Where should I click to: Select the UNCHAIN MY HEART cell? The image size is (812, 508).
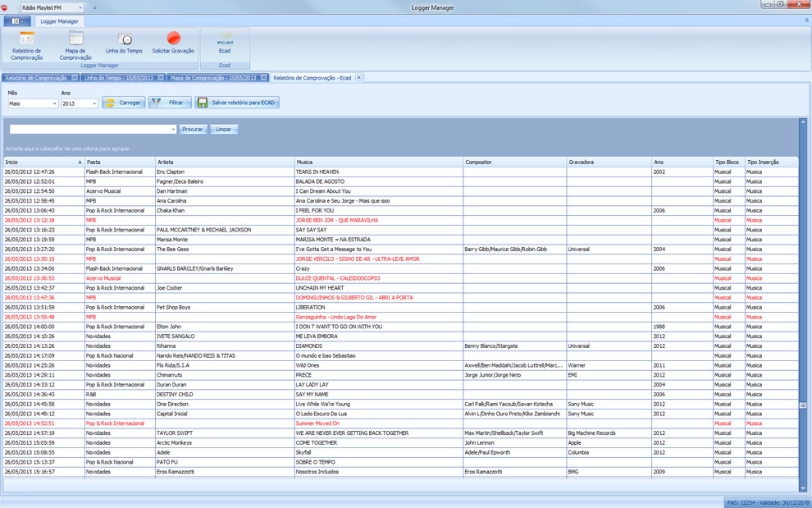tap(379, 288)
